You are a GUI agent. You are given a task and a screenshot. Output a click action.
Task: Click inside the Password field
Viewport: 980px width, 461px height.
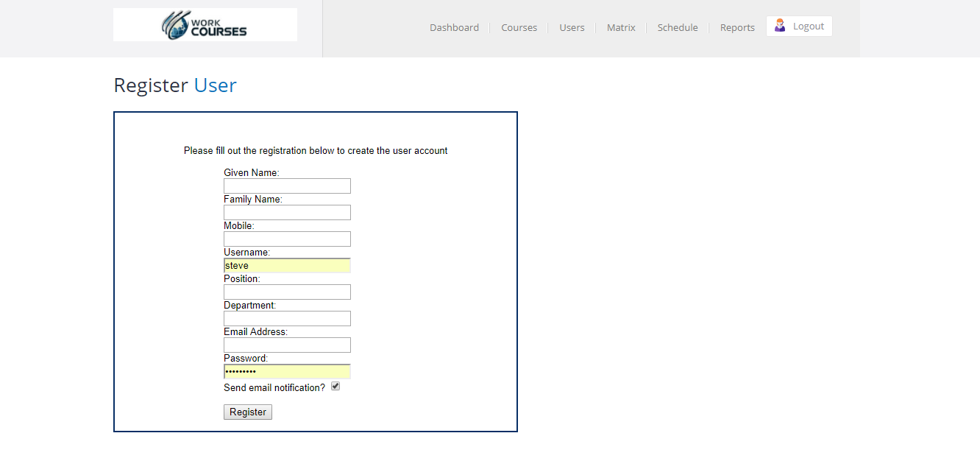click(x=287, y=372)
